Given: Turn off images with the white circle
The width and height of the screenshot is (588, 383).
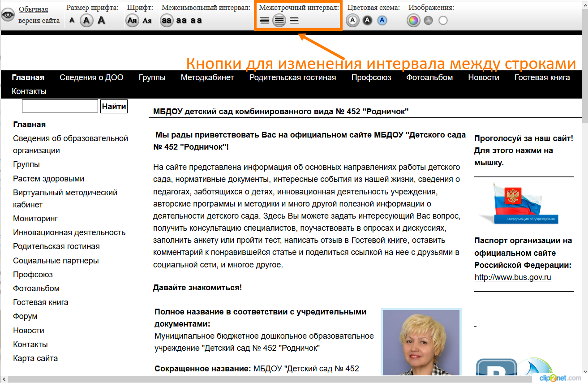Looking at the screenshot, I should [443, 20].
